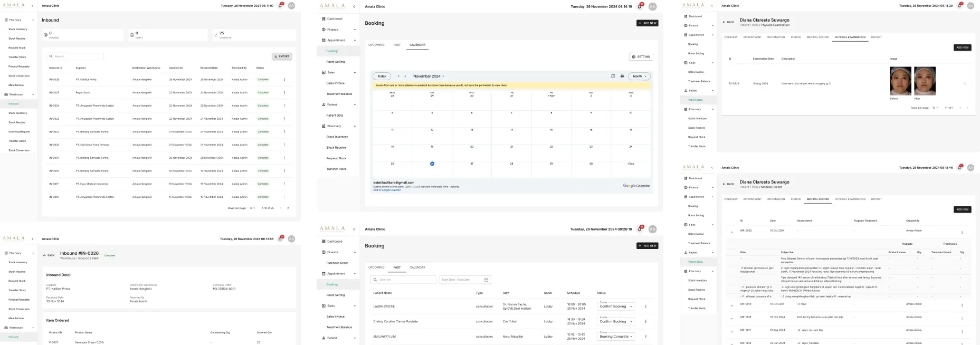
Task: Open notifications bell on the Inbound list screen
Action: click(281, 5)
